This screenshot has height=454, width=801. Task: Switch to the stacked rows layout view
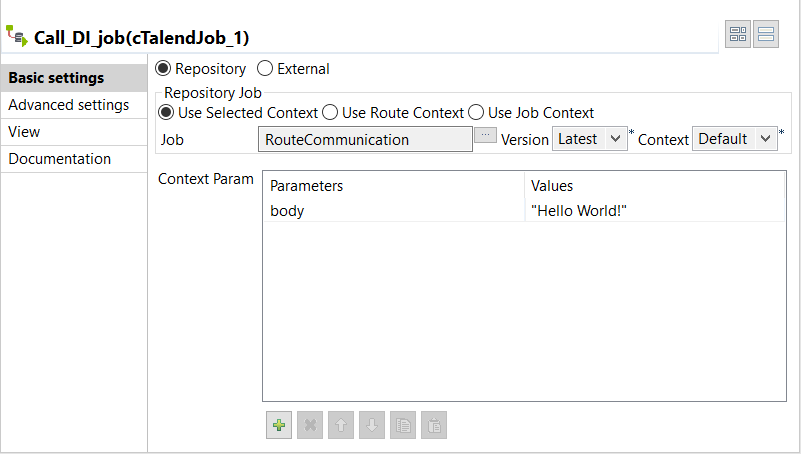click(x=766, y=35)
